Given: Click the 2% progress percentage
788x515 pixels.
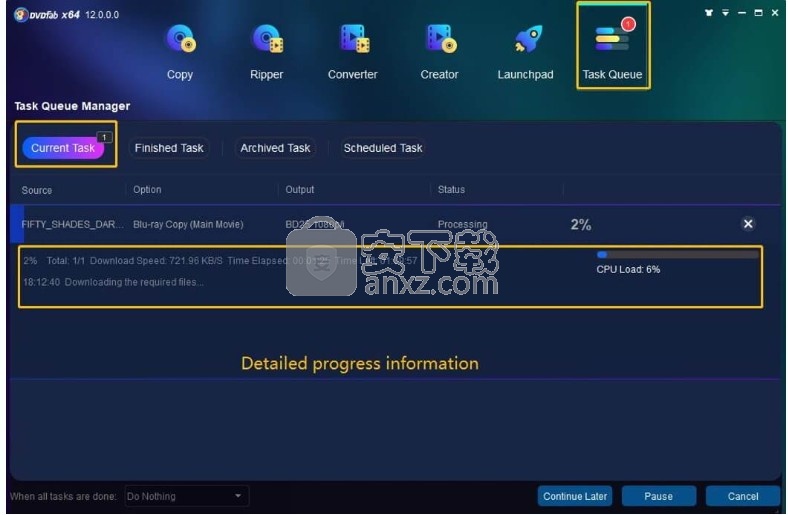Looking at the screenshot, I should (581, 224).
